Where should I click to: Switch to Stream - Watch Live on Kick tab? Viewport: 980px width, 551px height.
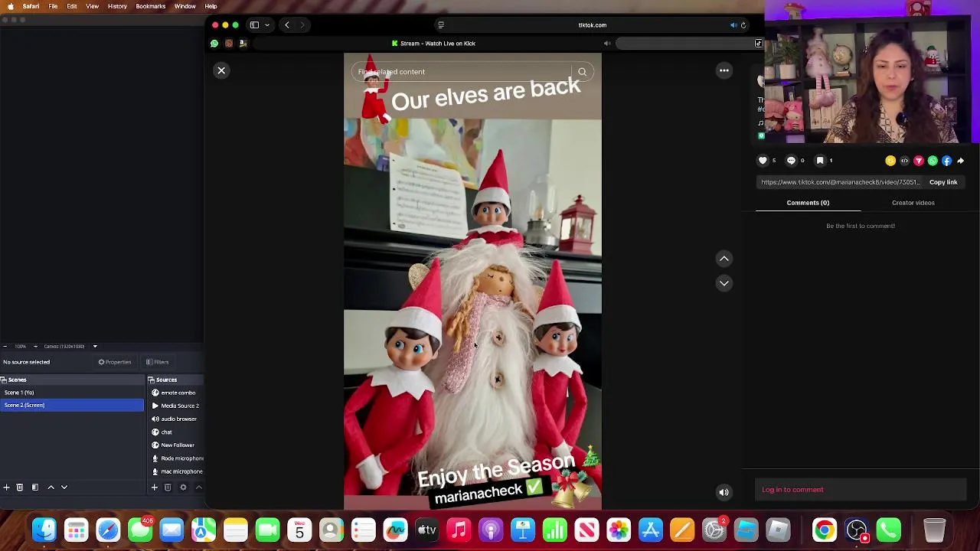[433, 44]
